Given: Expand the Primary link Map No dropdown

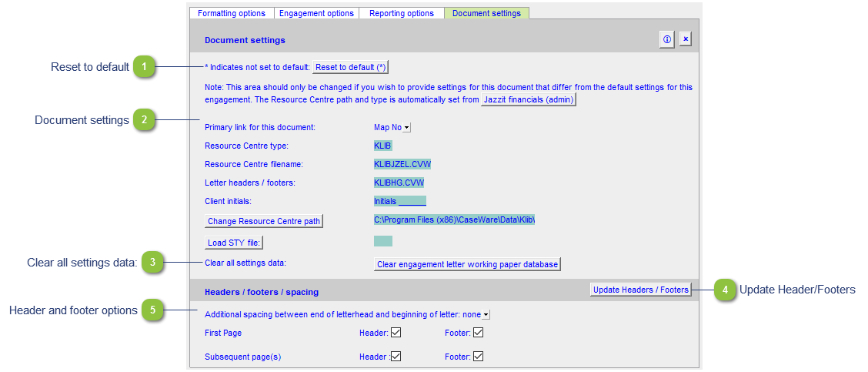Looking at the screenshot, I should [x=406, y=128].
